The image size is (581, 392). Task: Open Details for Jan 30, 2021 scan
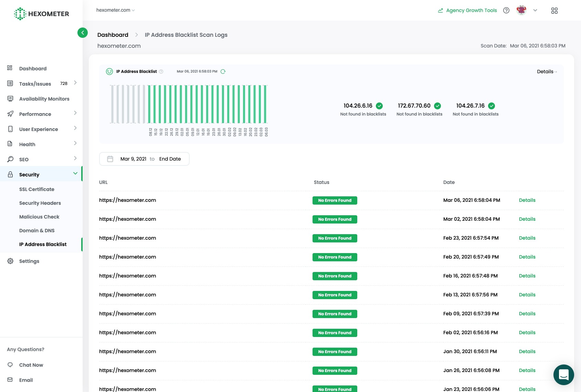(527, 351)
